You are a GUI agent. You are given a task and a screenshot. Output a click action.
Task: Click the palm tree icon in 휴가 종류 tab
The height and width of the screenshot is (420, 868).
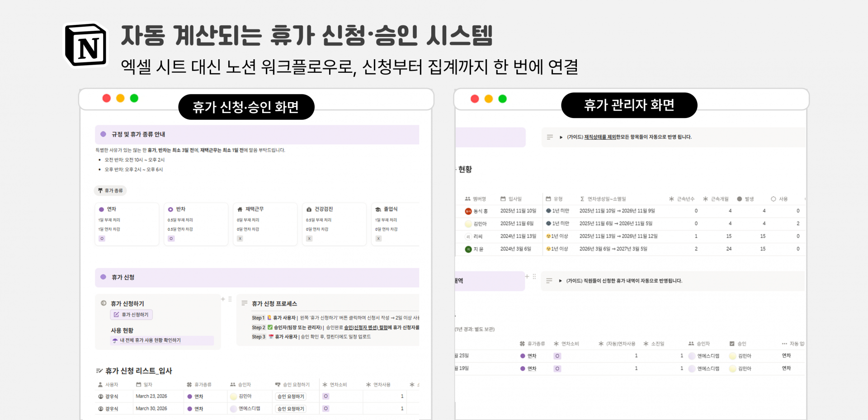(100, 191)
